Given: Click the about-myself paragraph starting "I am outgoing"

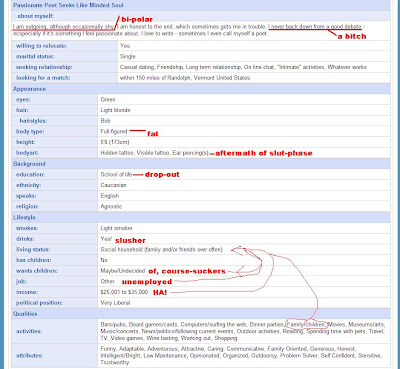Looking at the screenshot, I should tap(189, 30).
